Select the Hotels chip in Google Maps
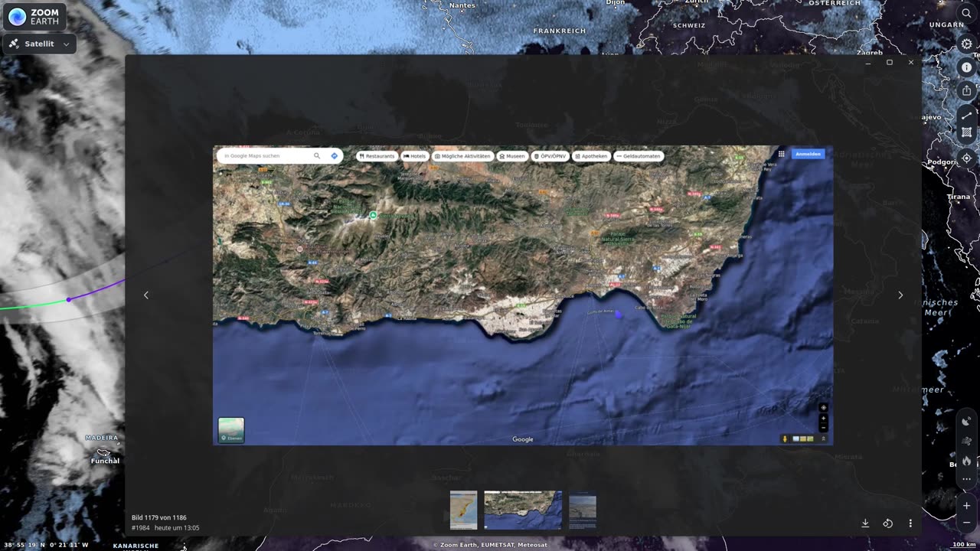This screenshot has height=551, width=980. (x=414, y=156)
